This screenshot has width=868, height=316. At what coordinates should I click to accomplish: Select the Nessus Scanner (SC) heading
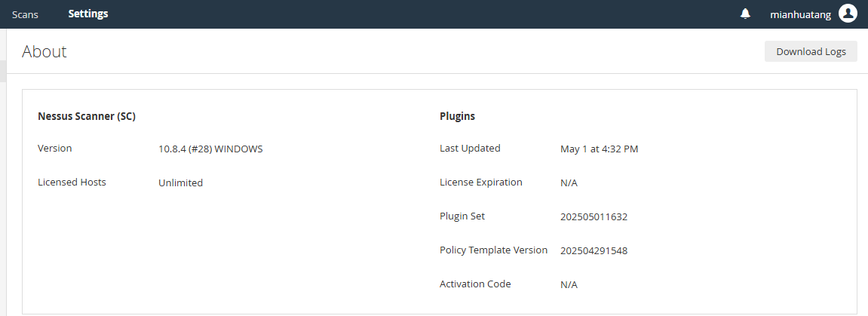pos(87,116)
